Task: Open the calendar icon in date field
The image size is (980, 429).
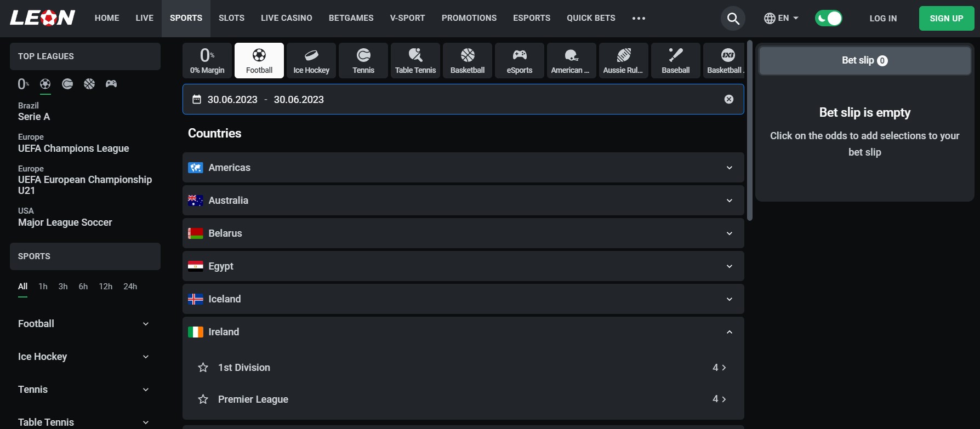Action: pos(197,99)
